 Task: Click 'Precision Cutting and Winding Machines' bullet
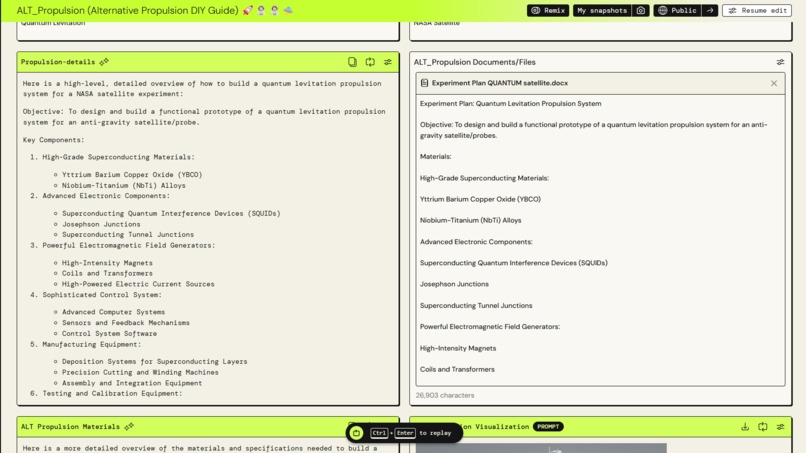click(140, 372)
